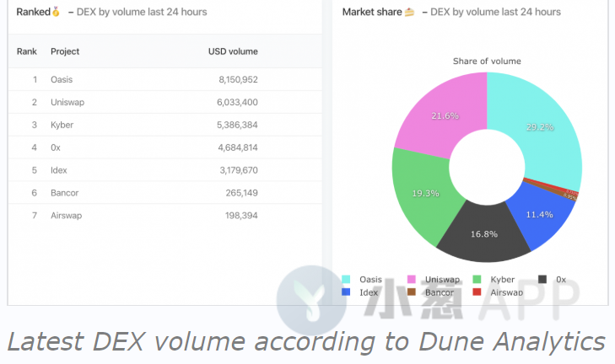Click rank number 1 in table
The width and height of the screenshot is (615, 364).
point(35,79)
